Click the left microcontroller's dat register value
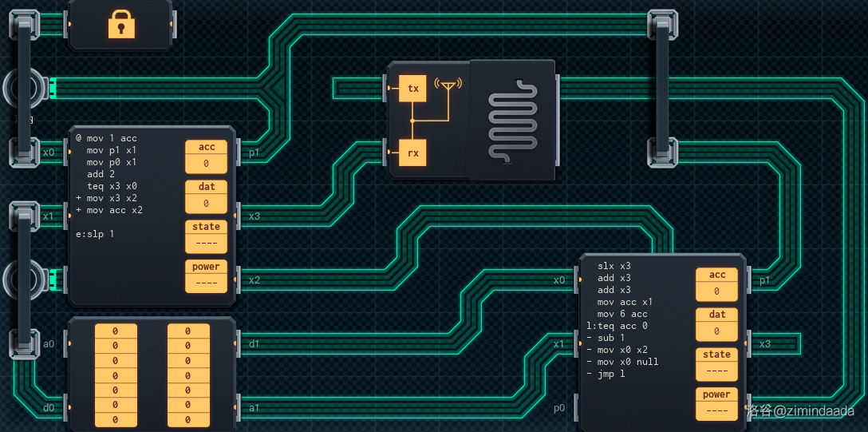Viewport: 868px width, 432px height. coord(207,204)
